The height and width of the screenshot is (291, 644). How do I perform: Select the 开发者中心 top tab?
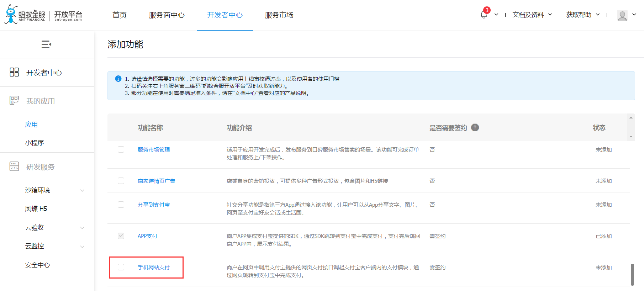tap(225, 15)
